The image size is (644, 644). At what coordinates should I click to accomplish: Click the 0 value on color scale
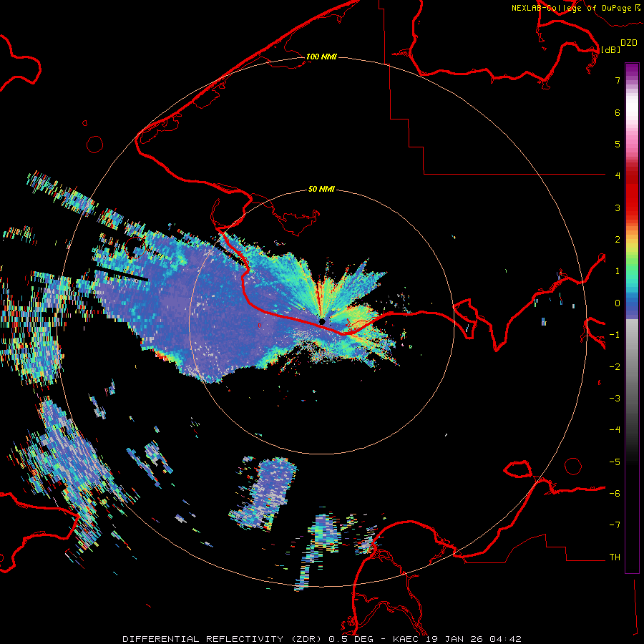click(x=618, y=303)
